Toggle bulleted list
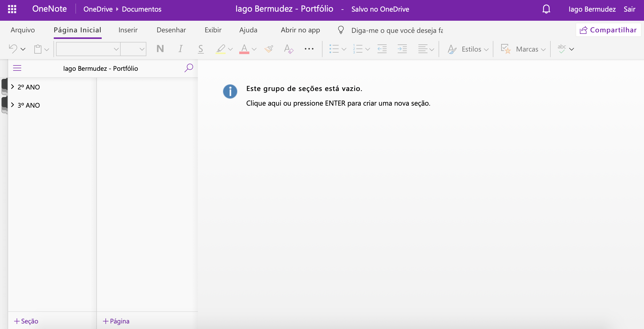 [334, 49]
